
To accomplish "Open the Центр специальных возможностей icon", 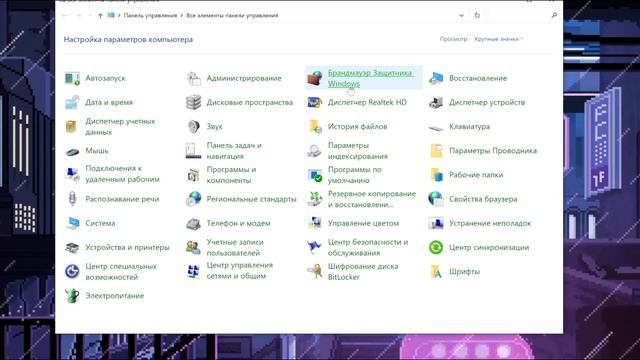I will tap(72, 271).
